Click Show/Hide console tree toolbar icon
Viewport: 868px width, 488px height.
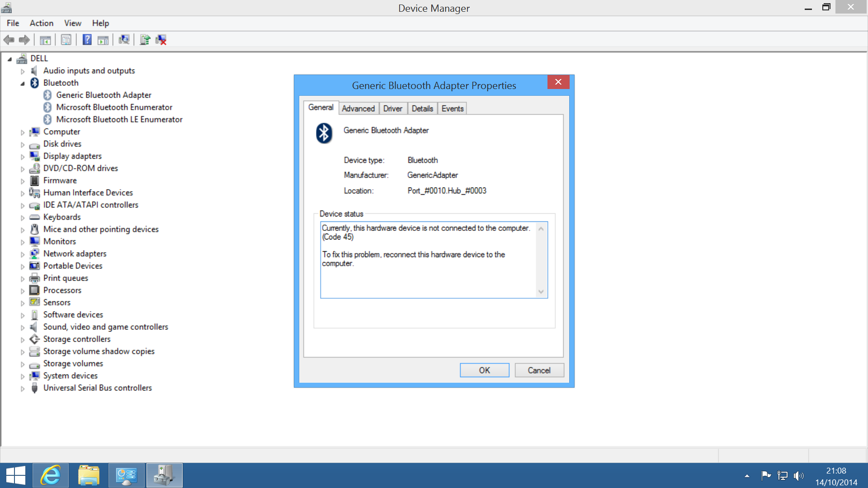45,40
